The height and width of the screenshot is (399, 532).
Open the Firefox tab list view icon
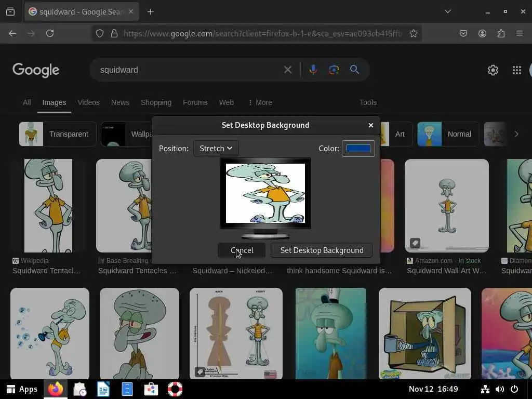click(x=10, y=12)
